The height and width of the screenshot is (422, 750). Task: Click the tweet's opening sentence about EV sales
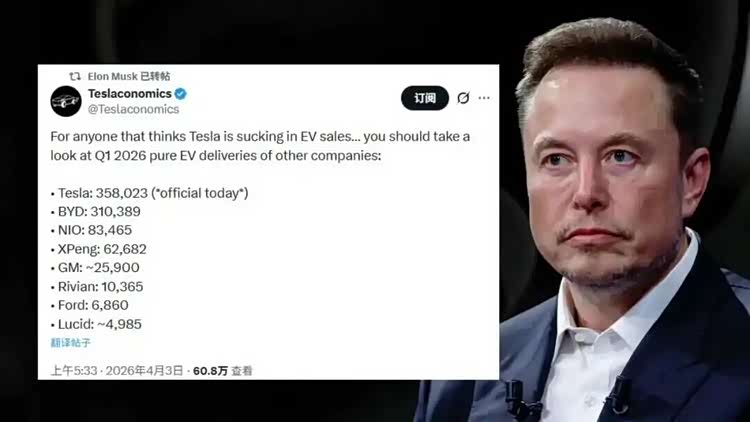[x=260, y=146]
